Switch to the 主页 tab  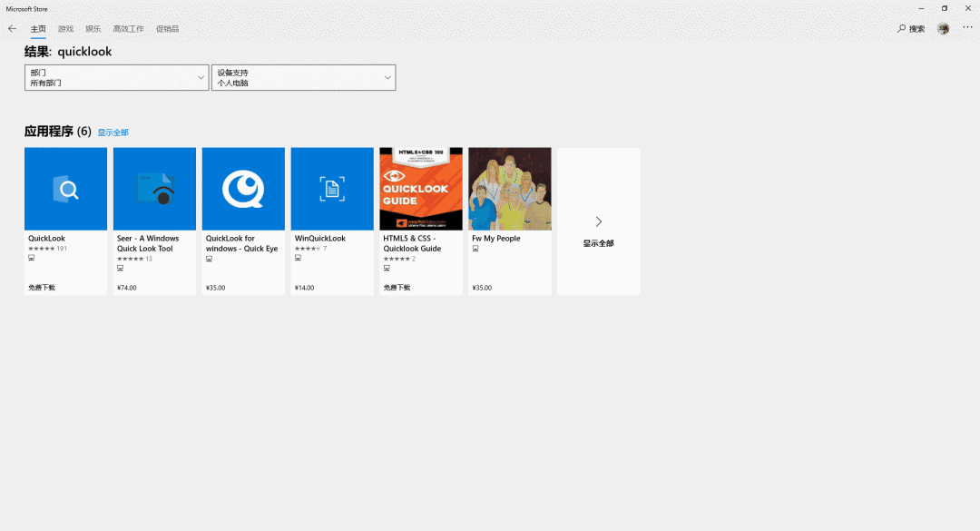38,29
